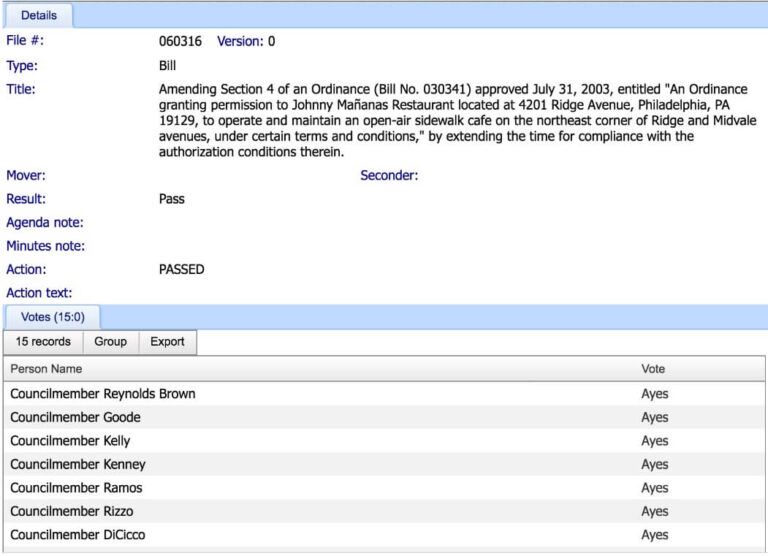Click the Seconder label
The image size is (768, 556).
coord(389,175)
